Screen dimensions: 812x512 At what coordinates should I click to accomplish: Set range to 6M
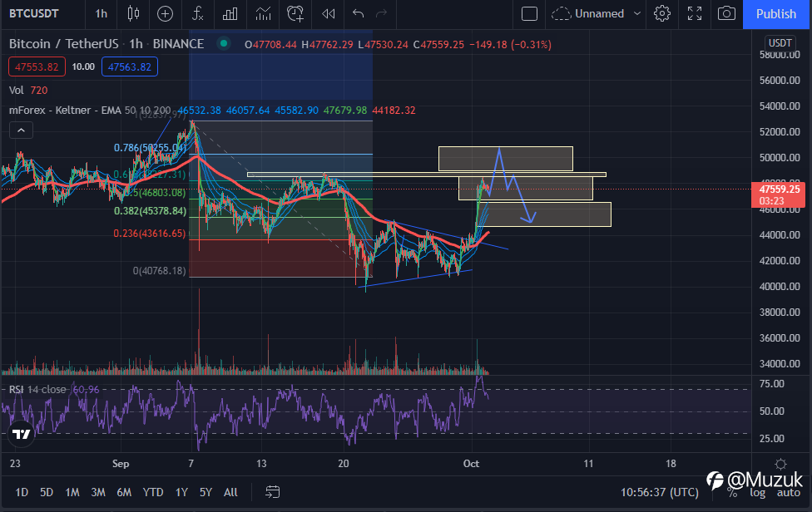(x=124, y=492)
